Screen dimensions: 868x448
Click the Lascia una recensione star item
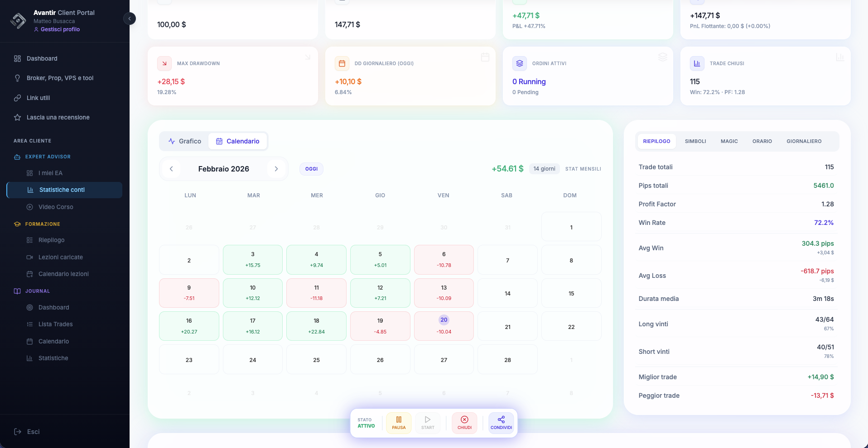pyautogui.click(x=58, y=117)
